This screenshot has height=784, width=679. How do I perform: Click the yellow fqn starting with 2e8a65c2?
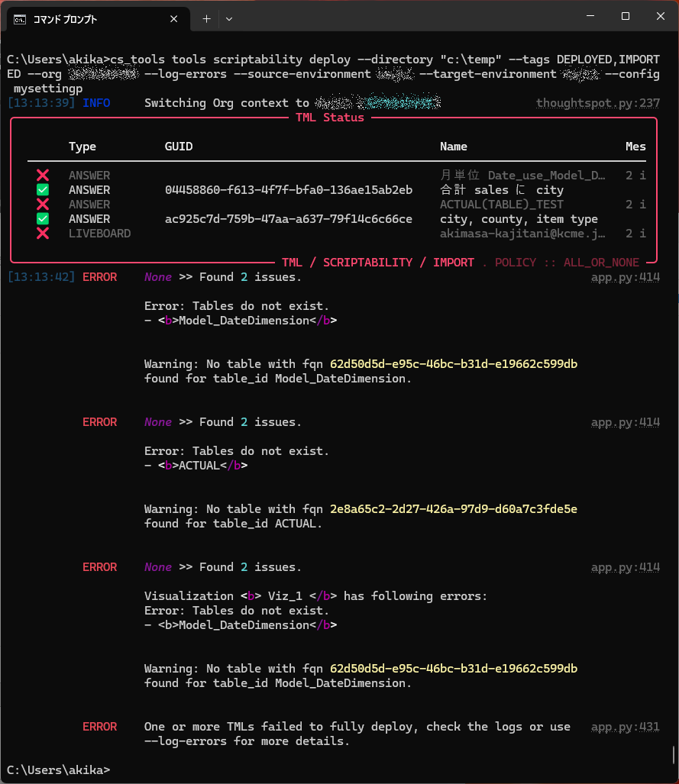click(454, 509)
